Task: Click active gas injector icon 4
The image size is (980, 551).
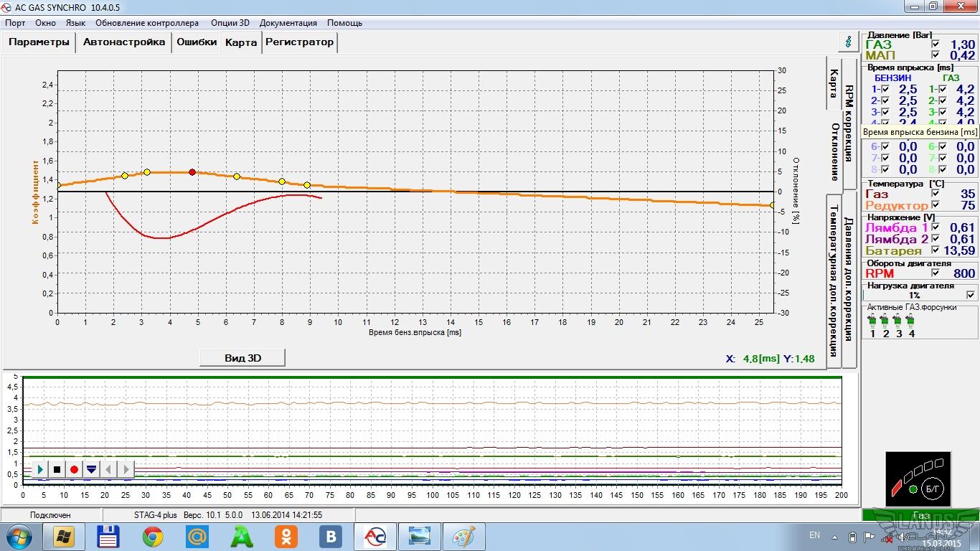Action: [911, 320]
